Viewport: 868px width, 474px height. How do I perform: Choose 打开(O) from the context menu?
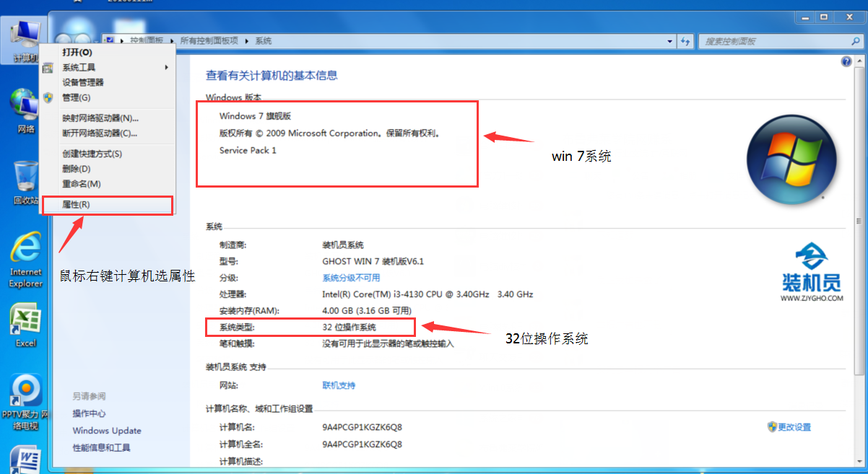(108, 52)
